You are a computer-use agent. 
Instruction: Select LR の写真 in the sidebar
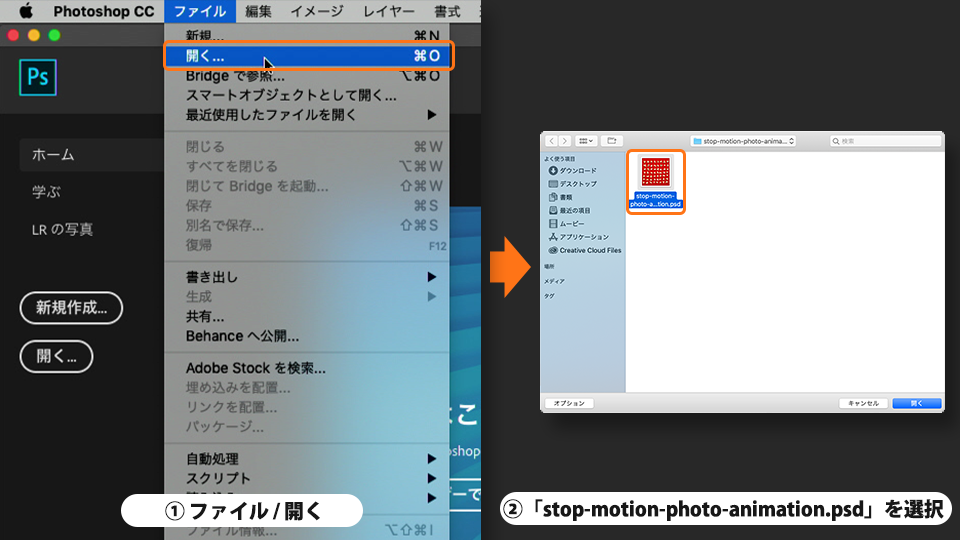[x=62, y=229]
